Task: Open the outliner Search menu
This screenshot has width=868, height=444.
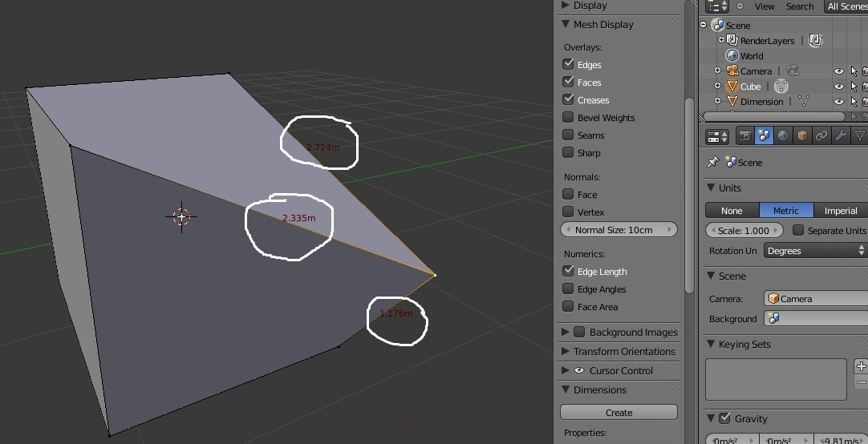Action: click(800, 6)
